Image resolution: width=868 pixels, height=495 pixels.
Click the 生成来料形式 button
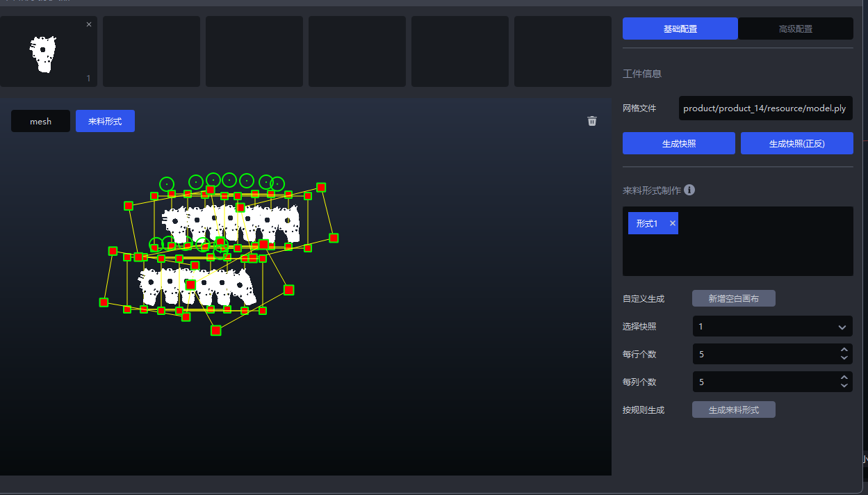point(733,409)
